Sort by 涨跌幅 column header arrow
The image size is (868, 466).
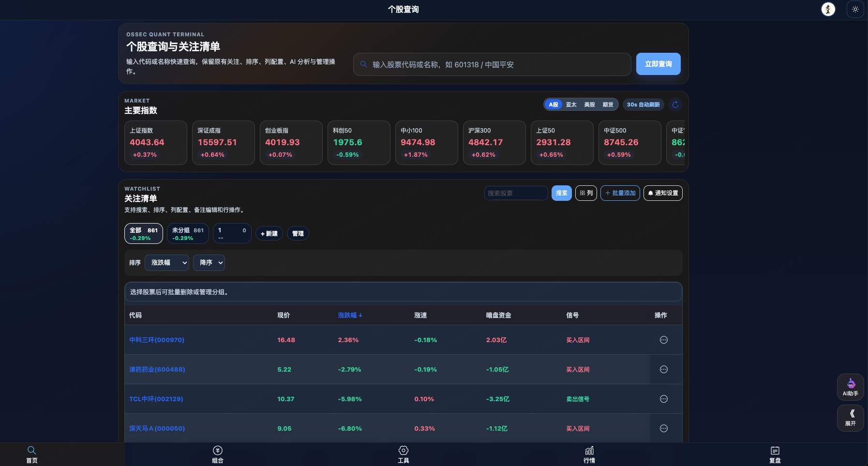coord(360,315)
